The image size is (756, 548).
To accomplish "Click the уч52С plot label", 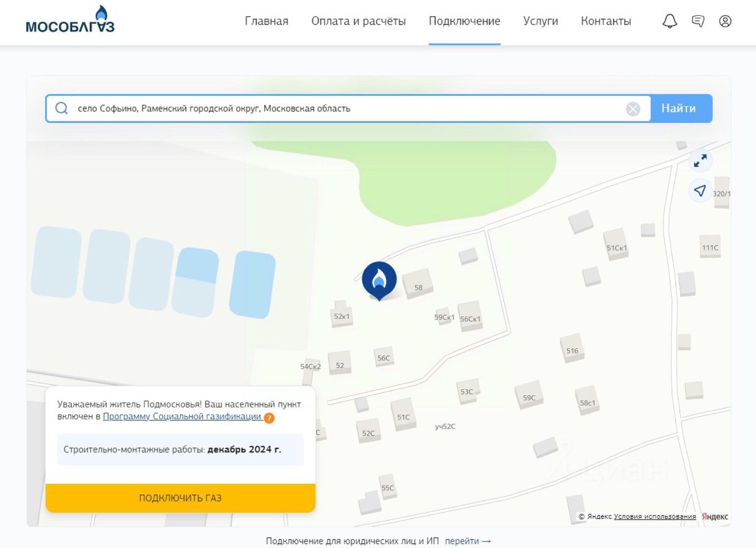I will (445, 426).
